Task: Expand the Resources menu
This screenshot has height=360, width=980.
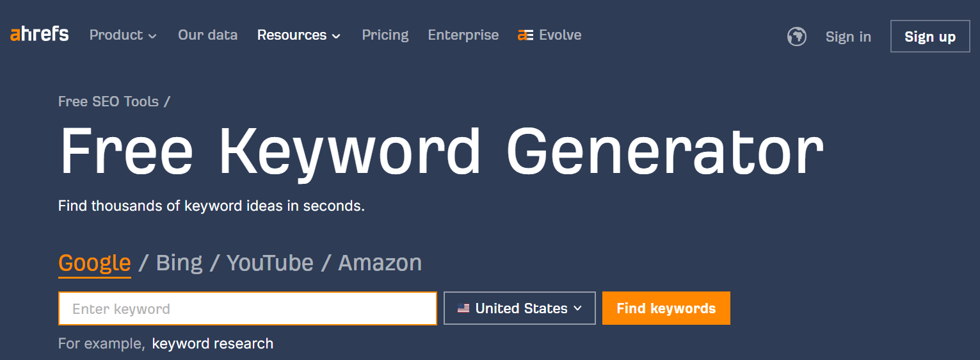Action: click(299, 35)
